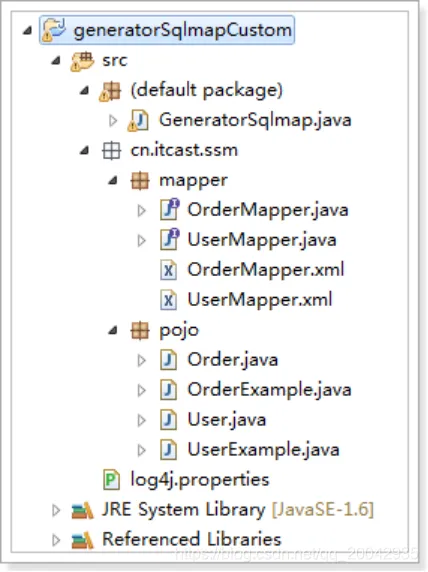Select OrderMapper.xml in the tree
The image size is (428, 572).
(266, 270)
